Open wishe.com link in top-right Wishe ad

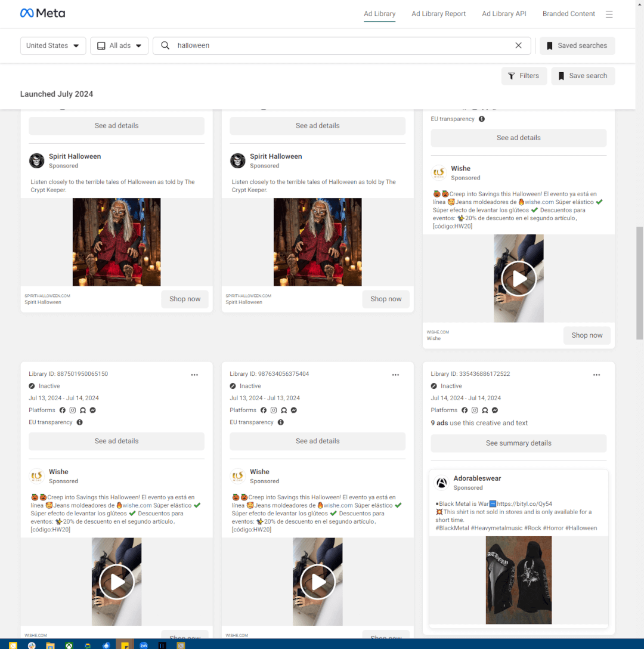pos(539,202)
